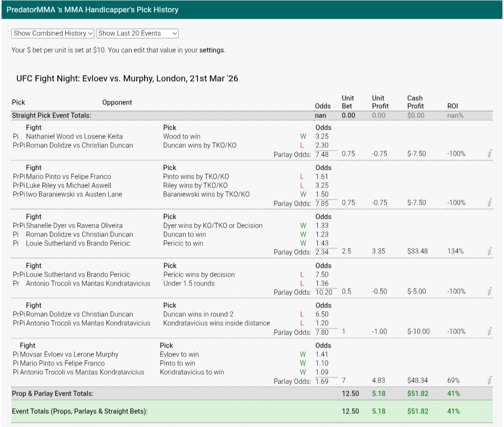This screenshot has height=427, width=504.
Task: Click the Opponent column header
Action: 117,102
